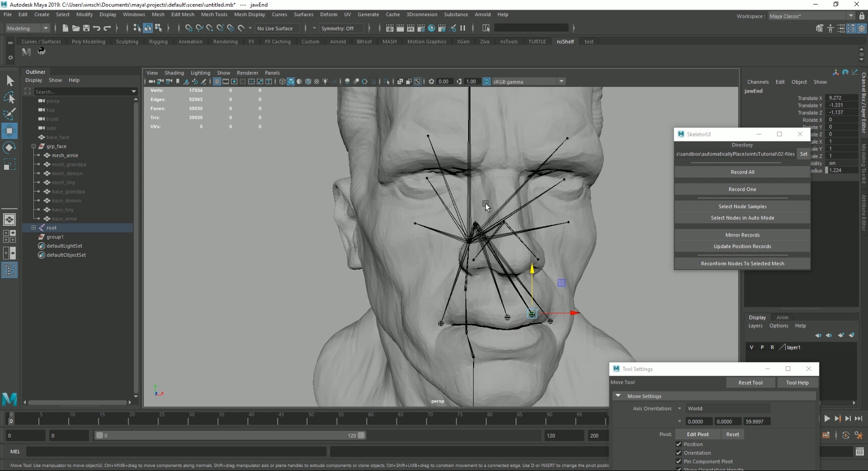
Task: Click the Record All button in SkeletorUI
Action: coord(741,172)
